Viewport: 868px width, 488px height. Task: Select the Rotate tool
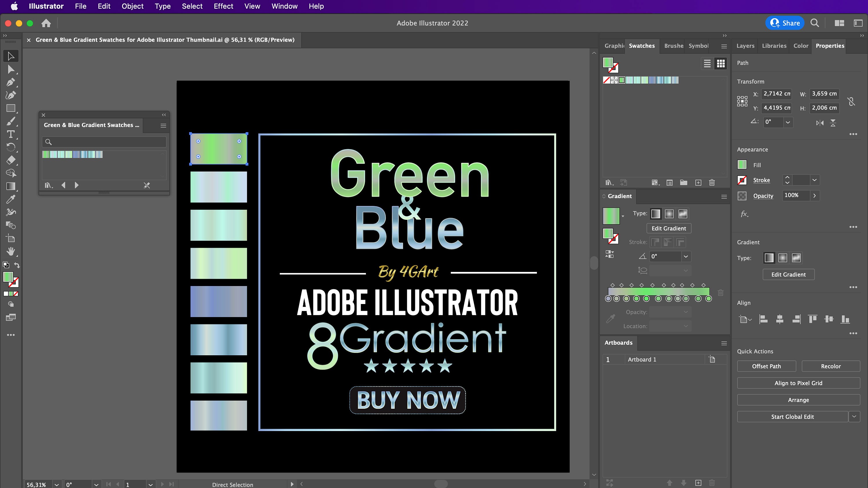pos(11,147)
